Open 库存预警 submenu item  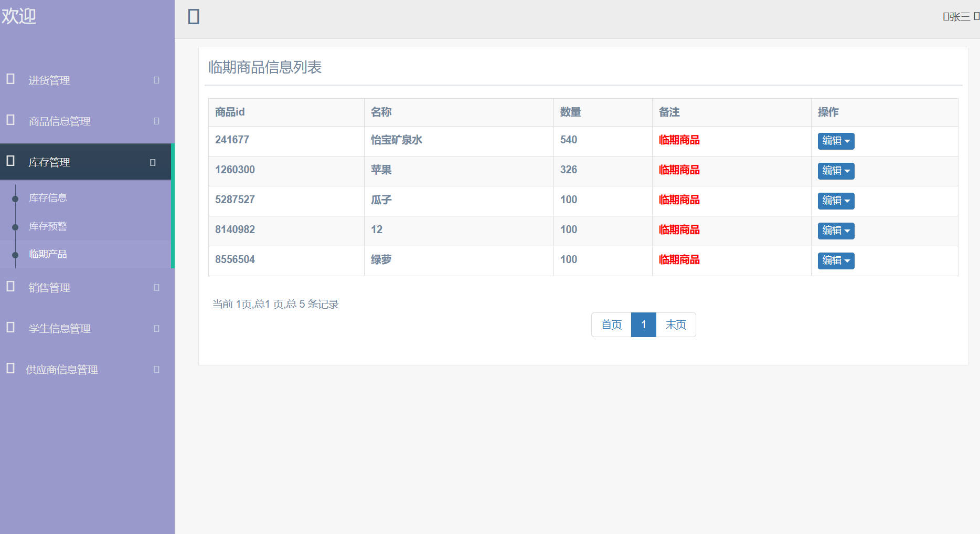[x=48, y=226]
